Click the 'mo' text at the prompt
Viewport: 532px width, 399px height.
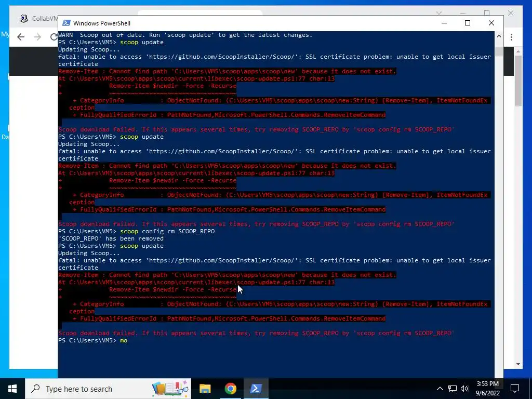124,340
